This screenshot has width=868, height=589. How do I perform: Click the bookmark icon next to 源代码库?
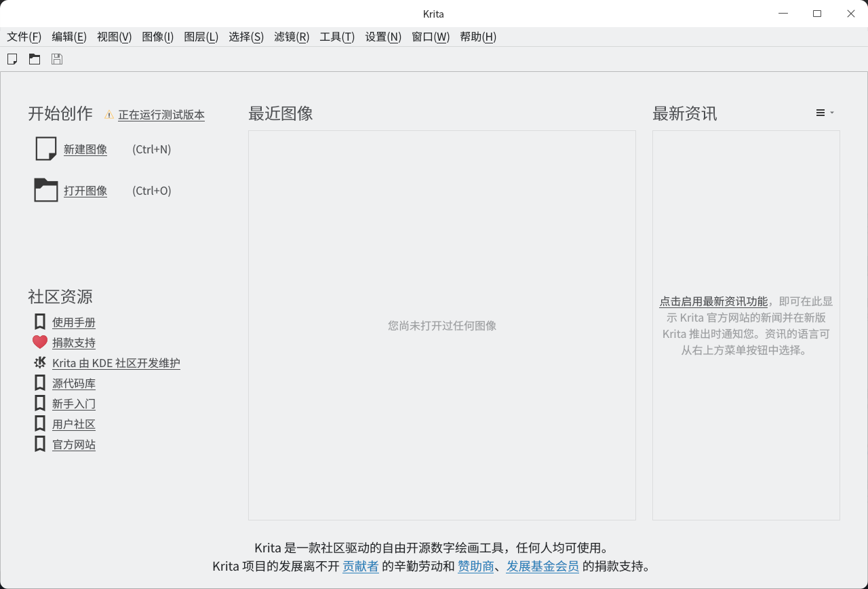[40, 383]
